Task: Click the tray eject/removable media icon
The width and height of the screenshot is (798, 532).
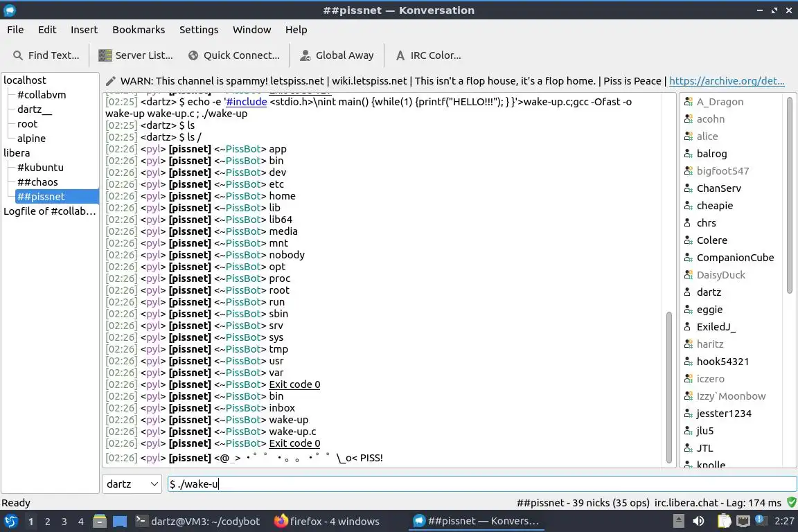Action: (678, 522)
